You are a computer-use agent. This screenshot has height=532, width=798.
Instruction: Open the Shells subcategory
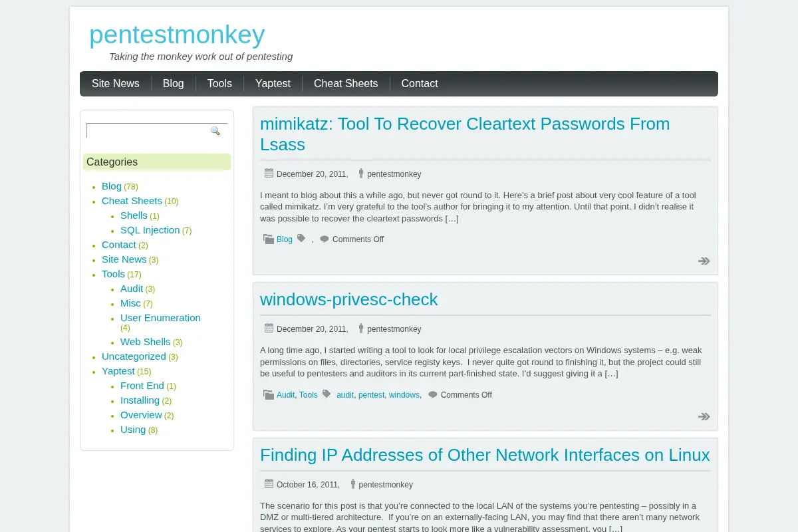[134, 215]
